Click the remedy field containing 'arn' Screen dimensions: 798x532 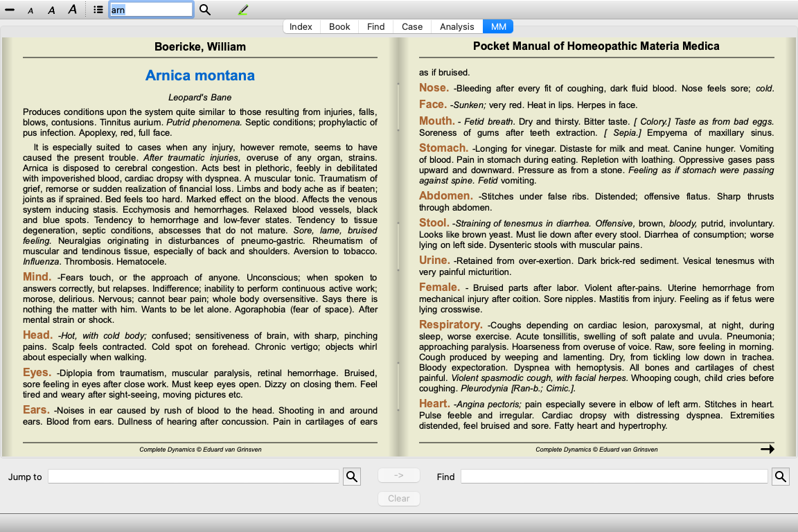click(151, 10)
